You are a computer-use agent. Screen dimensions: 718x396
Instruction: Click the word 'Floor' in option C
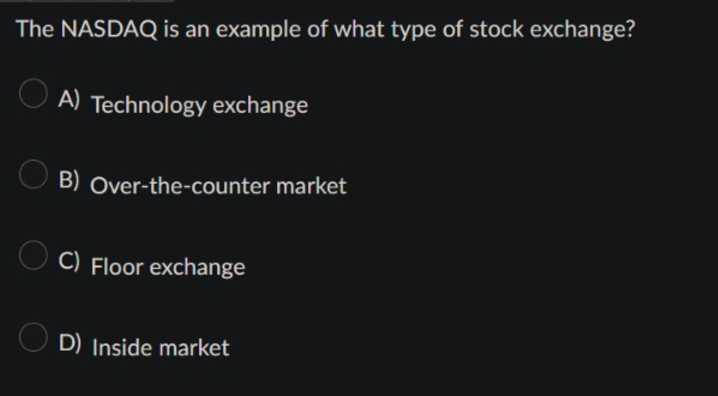(117, 266)
